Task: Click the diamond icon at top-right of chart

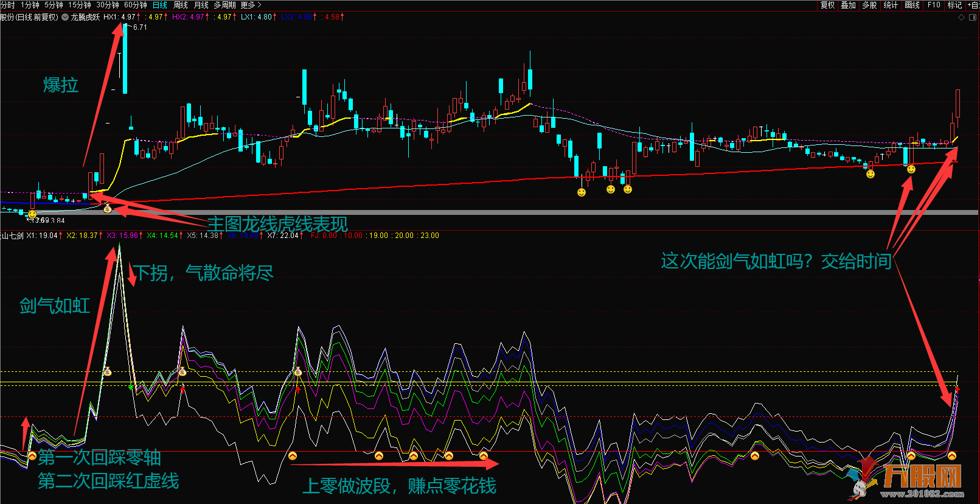Action: (962, 17)
